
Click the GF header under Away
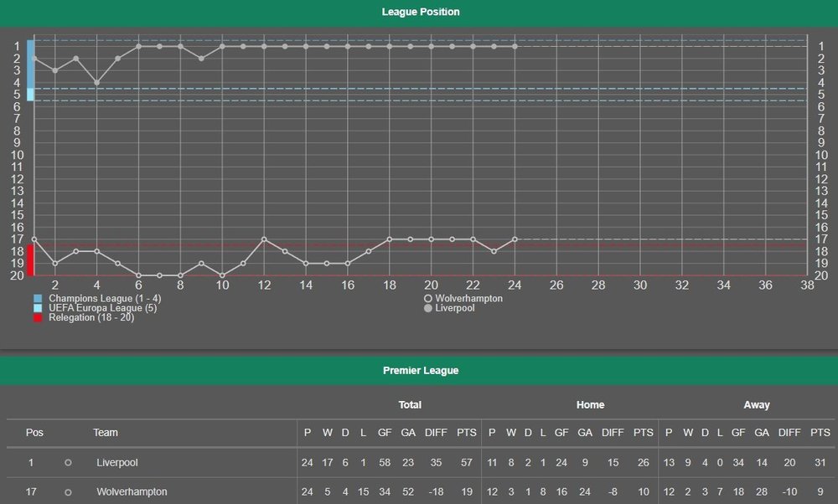(738, 433)
